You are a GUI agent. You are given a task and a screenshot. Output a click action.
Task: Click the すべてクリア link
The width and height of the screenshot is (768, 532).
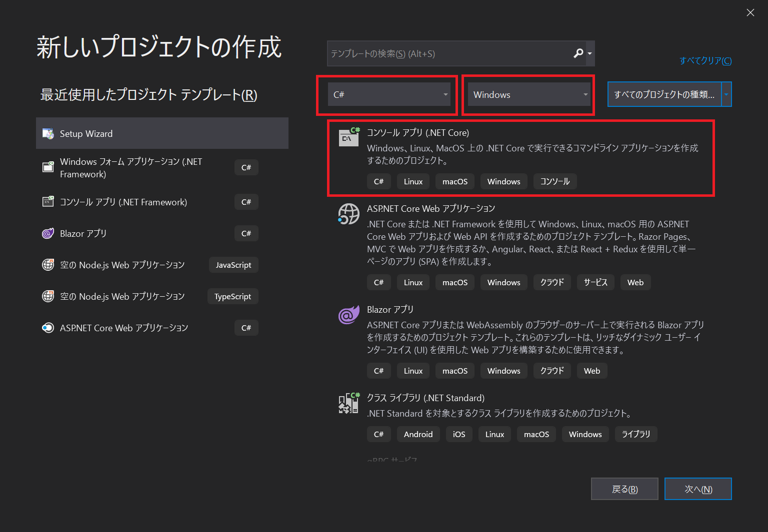tap(705, 60)
